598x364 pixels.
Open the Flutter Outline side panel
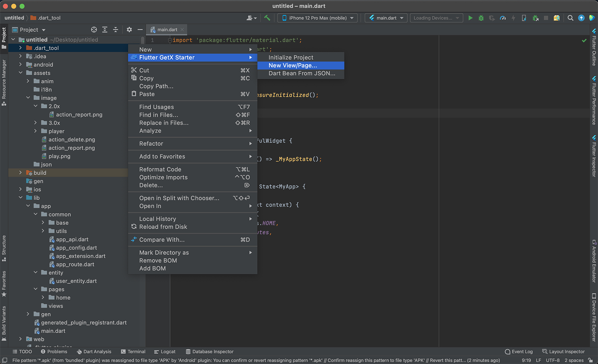tap(594, 47)
